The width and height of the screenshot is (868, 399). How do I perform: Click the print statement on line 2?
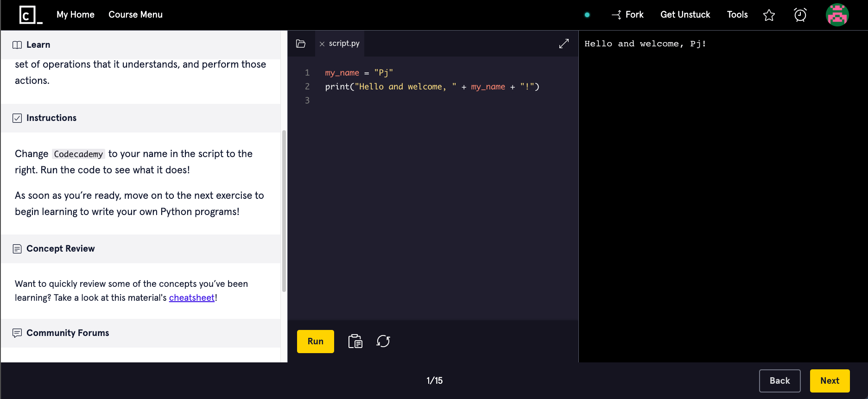pos(432,87)
